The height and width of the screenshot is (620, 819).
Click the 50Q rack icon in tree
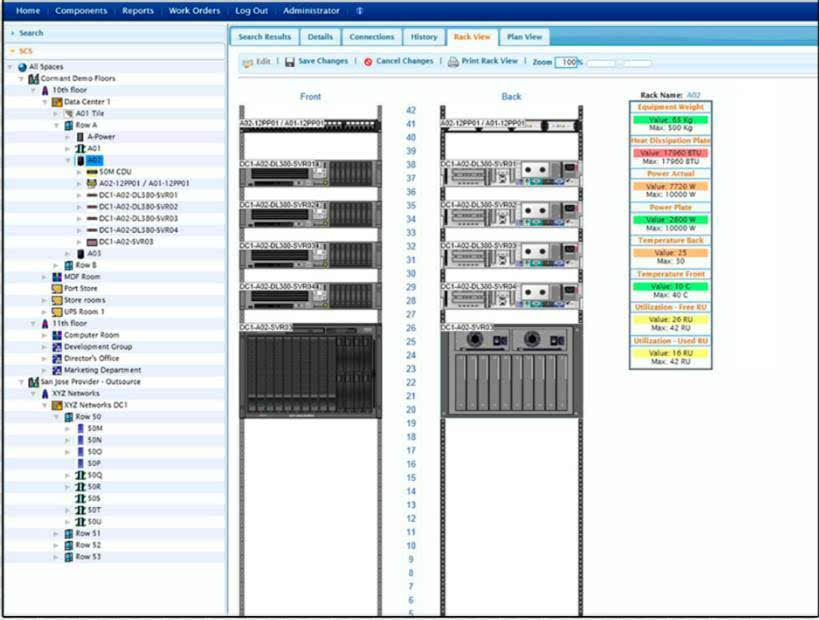point(80,475)
